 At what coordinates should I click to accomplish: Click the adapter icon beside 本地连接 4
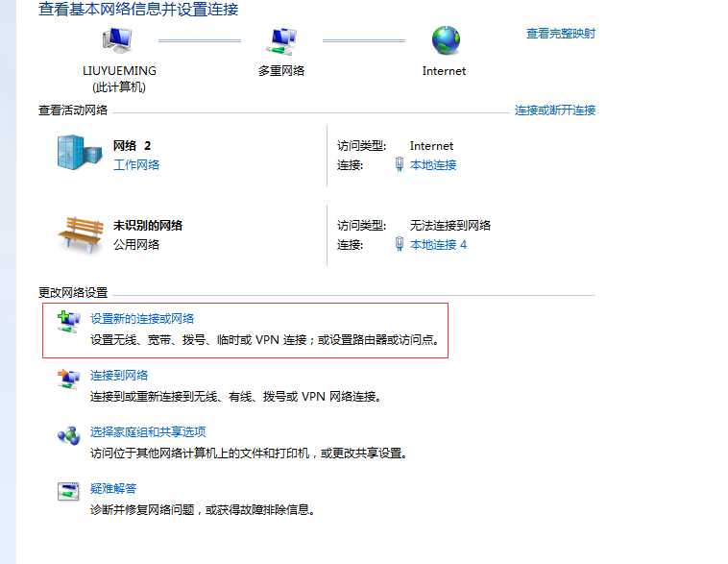[x=400, y=244]
